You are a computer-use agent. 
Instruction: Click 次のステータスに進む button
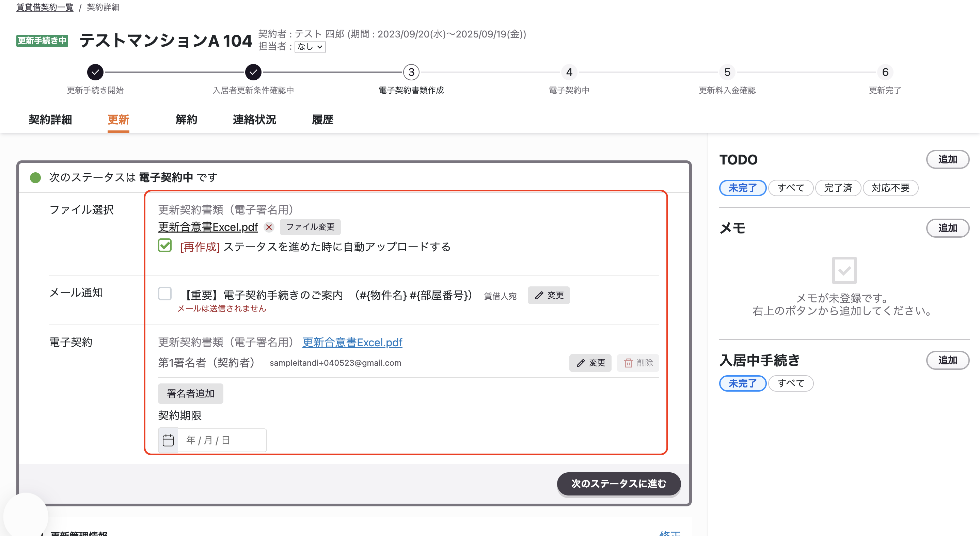pyautogui.click(x=619, y=484)
